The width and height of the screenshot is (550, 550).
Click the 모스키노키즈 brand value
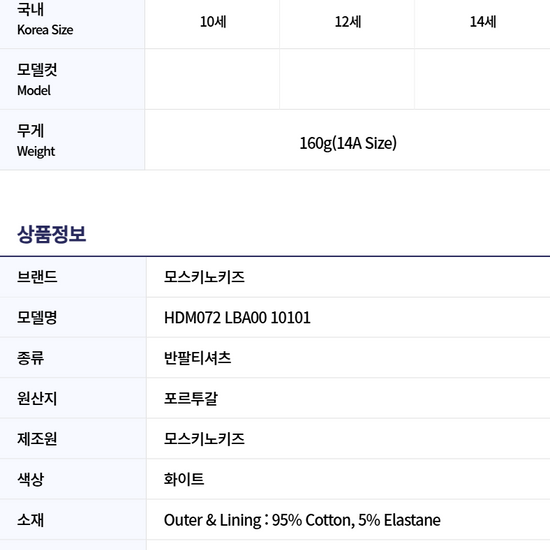pos(204,277)
